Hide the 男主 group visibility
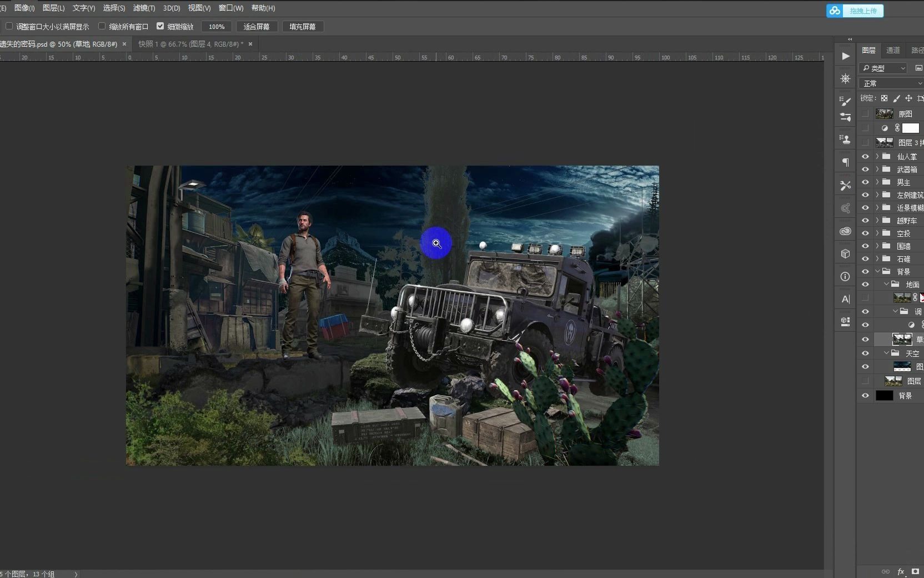This screenshot has width=924, height=578. (865, 182)
